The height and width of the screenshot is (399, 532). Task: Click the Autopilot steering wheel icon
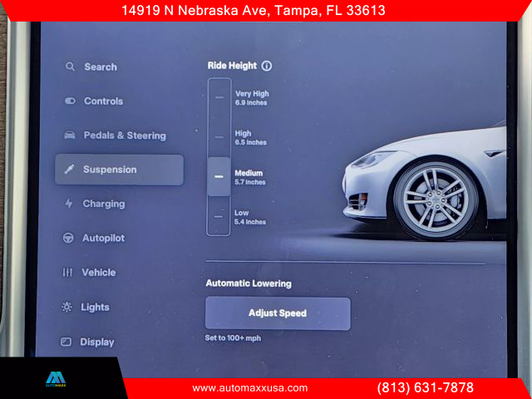click(x=68, y=239)
